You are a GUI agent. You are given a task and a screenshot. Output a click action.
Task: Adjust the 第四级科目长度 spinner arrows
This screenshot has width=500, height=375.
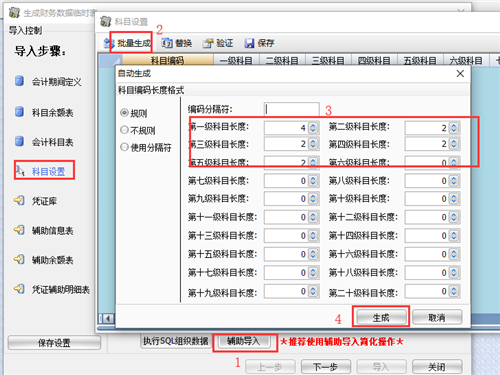454,144
